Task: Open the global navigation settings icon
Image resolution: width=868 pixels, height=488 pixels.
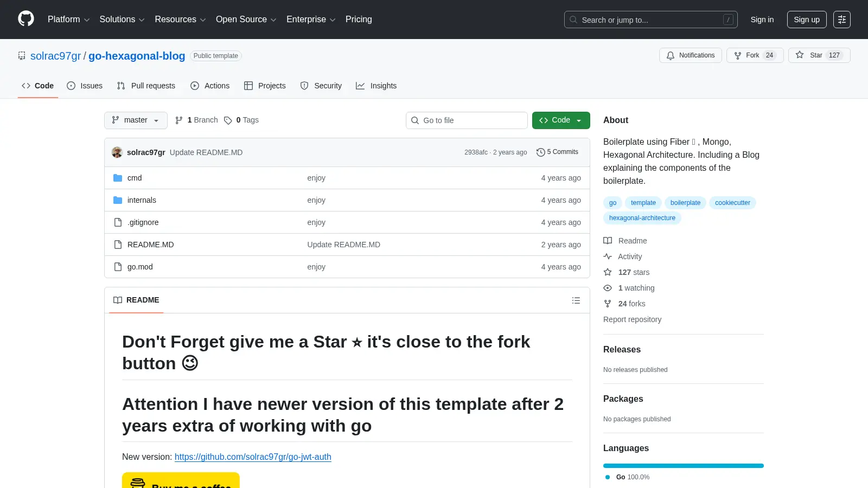Action: [842, 20]
